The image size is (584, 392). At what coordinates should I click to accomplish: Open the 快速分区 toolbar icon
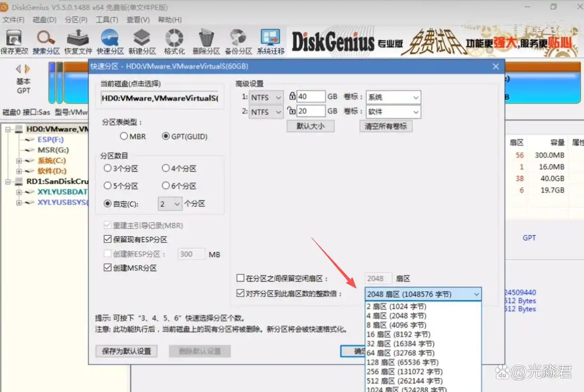[x=110, y=41]
